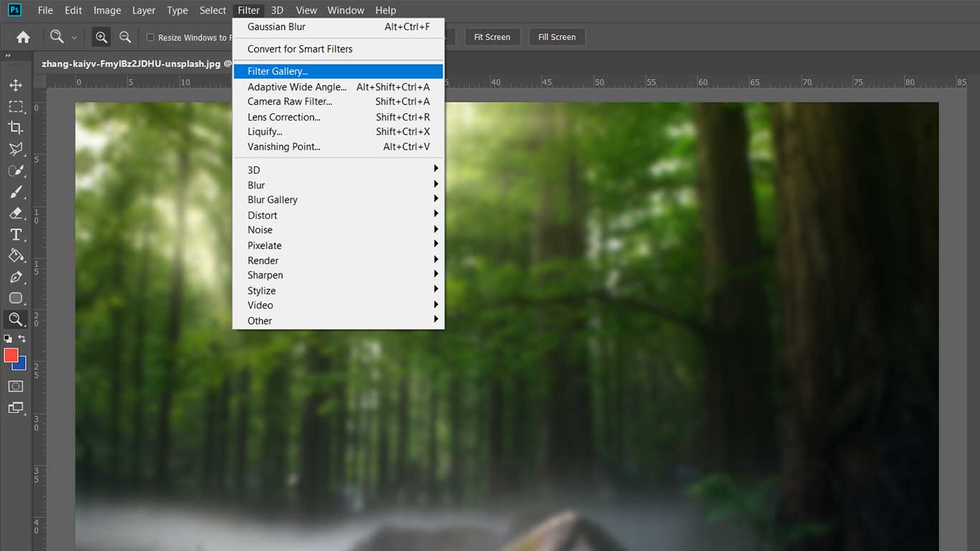Select the Quick Selection tool
Image resolution: width=980 pixels, height=551 pixels.
[x=15, y=171]
